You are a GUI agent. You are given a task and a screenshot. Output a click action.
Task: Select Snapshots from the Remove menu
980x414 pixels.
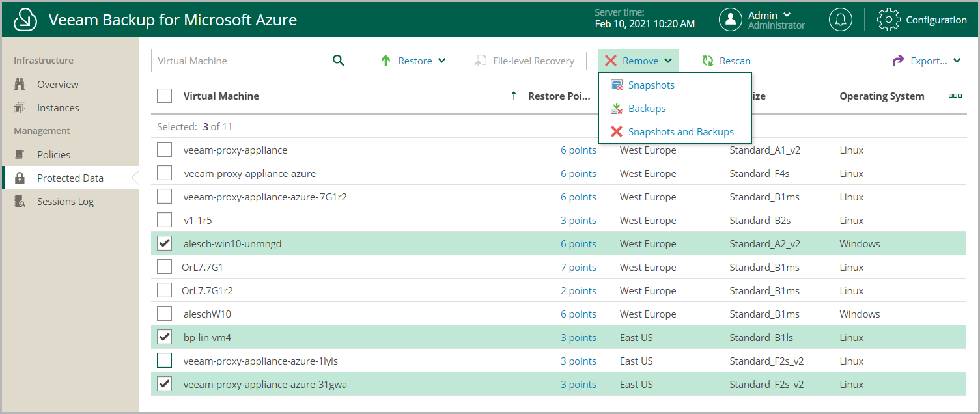tap(675, 85)
